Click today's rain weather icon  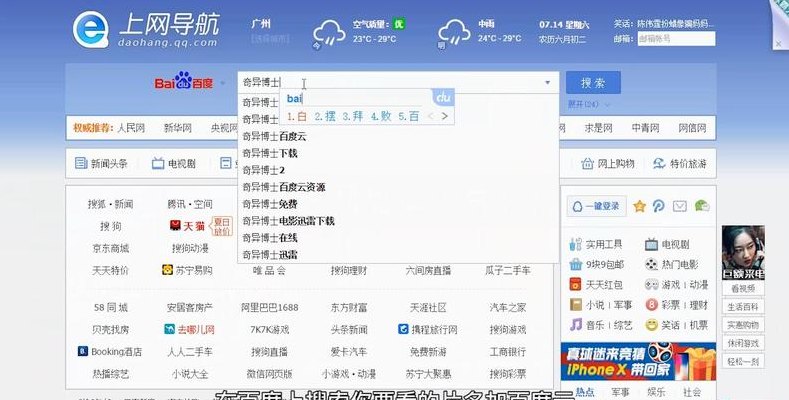pyautogui.click(x=329, y=34)
